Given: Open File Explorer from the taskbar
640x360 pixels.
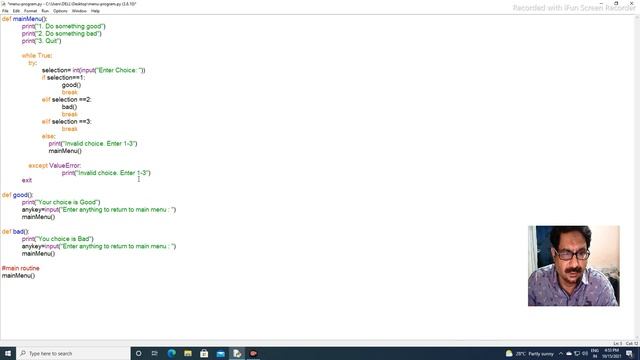Looking at the screenshot, I should point(188,353).
